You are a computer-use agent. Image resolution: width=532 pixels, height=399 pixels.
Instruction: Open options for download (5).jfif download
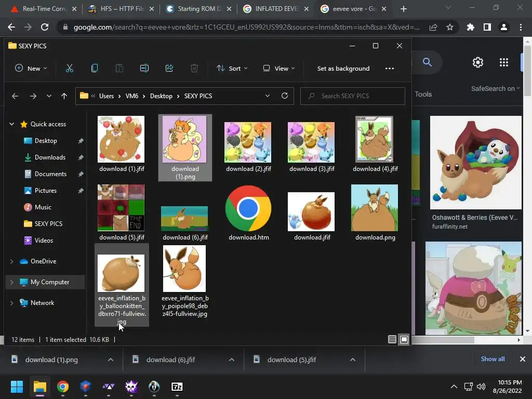pyautogui.click(x=353, y=360)
